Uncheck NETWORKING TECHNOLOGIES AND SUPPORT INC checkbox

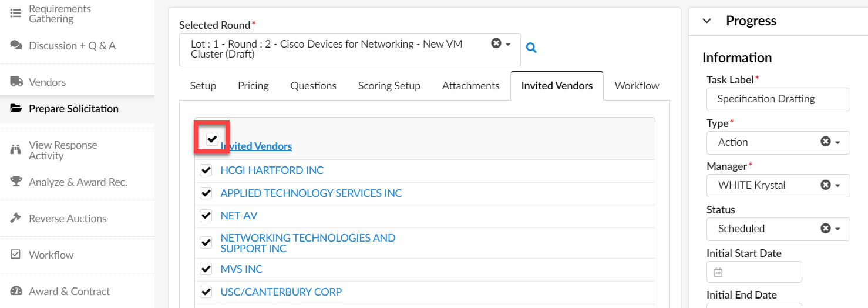tap(206, 242)
